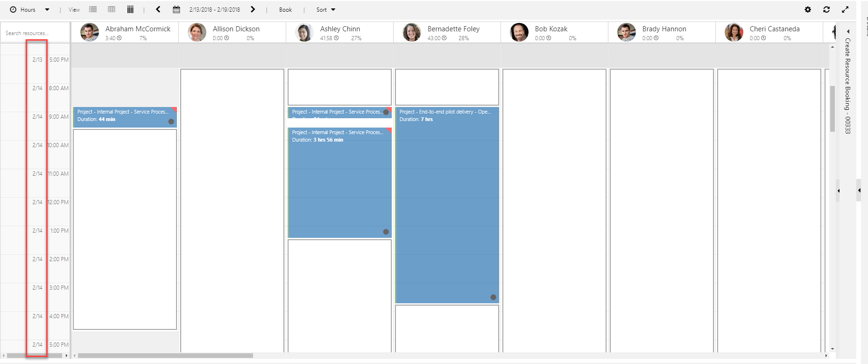Select the vertical columns view mode

[130, 9]
